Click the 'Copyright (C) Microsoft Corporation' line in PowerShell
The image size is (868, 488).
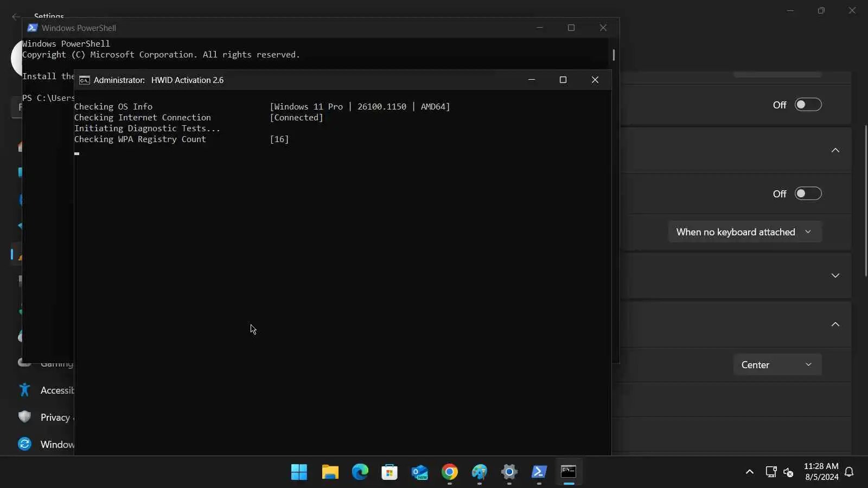pos(161,55)
